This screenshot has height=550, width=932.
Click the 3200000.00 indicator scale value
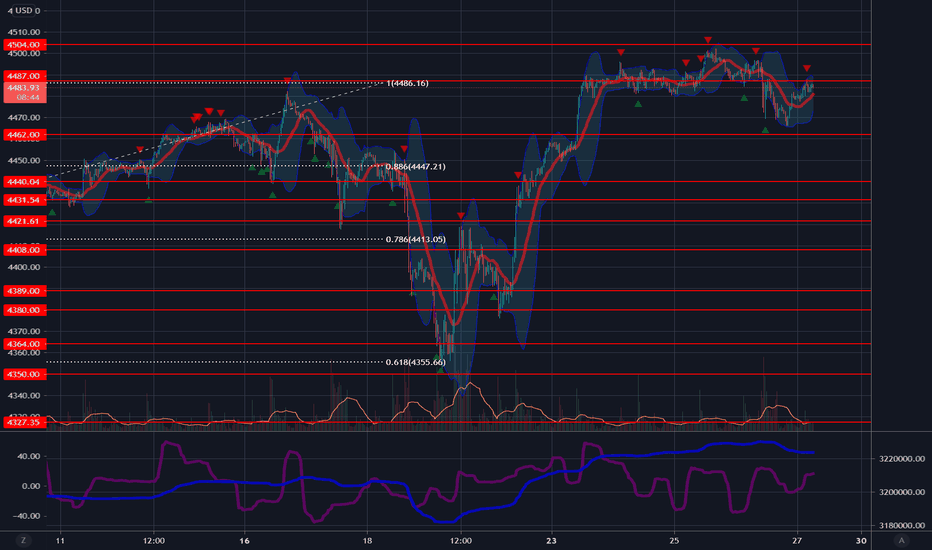pyautogui.click(x=902, y=492)
